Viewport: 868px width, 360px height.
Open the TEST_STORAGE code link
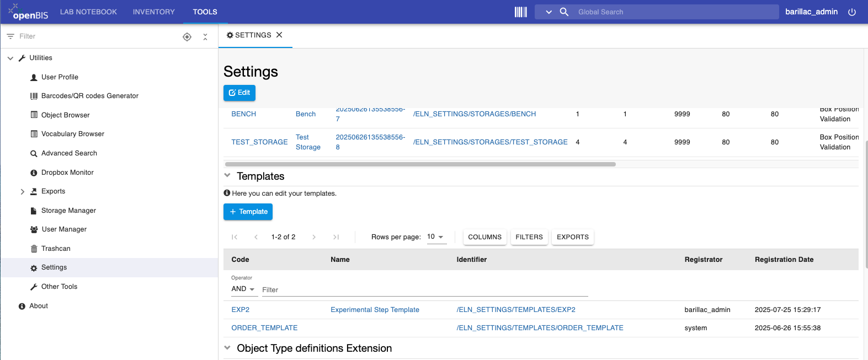click(x=259, y=142)
